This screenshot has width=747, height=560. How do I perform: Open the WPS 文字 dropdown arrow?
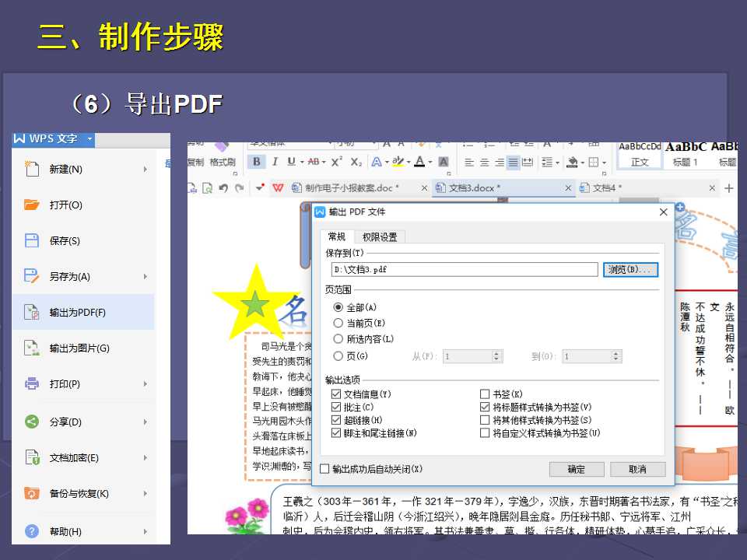(89, 138)
